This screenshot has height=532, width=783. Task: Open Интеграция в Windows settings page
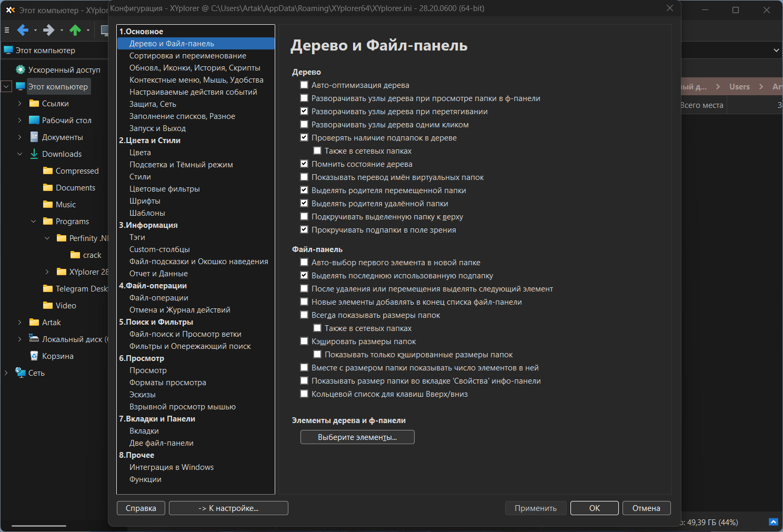[172, 467]
